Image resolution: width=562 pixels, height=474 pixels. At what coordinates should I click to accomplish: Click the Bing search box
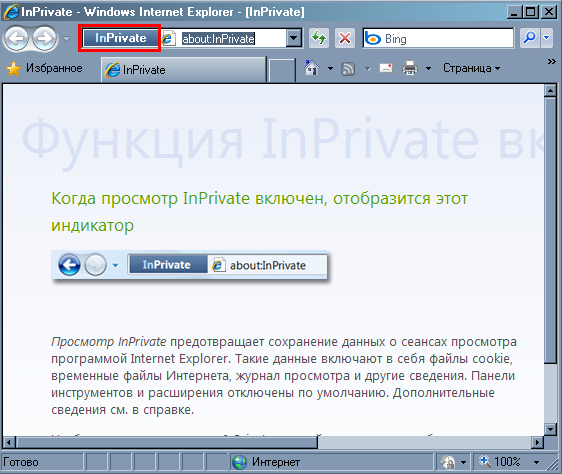(438, 38)
